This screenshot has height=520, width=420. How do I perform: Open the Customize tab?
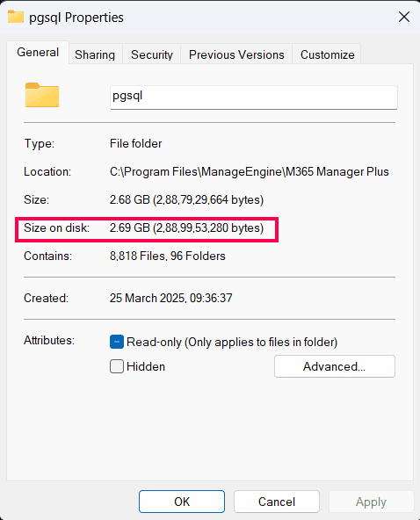pos(327,54)
